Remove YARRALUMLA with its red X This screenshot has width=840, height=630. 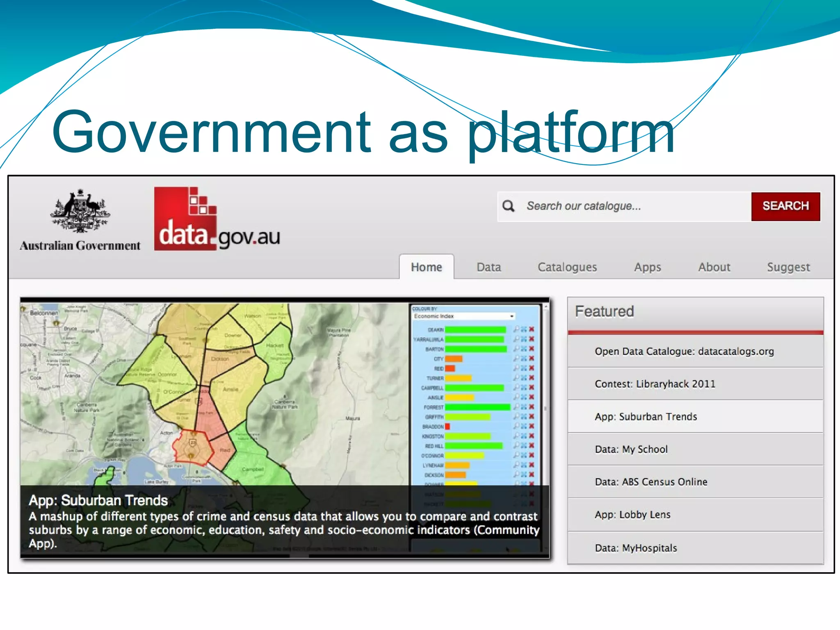(532, 339)
